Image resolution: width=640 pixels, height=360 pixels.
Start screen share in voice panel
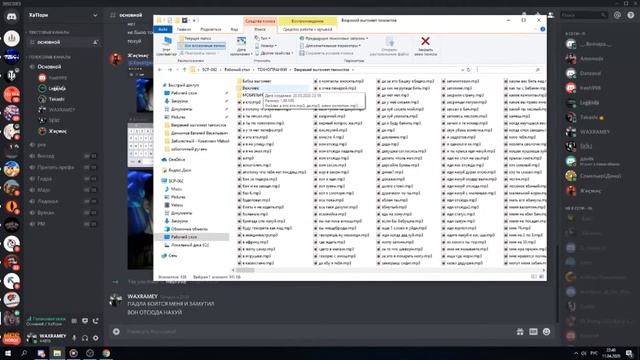pos(85,321)
